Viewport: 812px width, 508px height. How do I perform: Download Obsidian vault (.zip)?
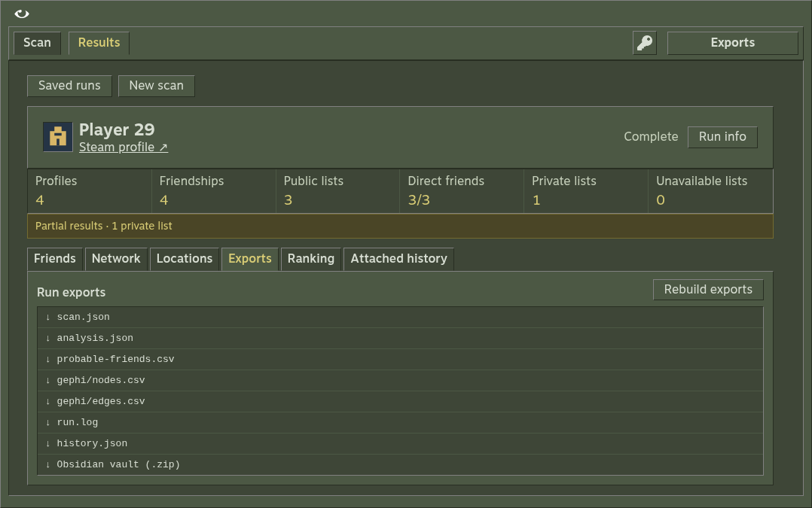click(400, 464)
